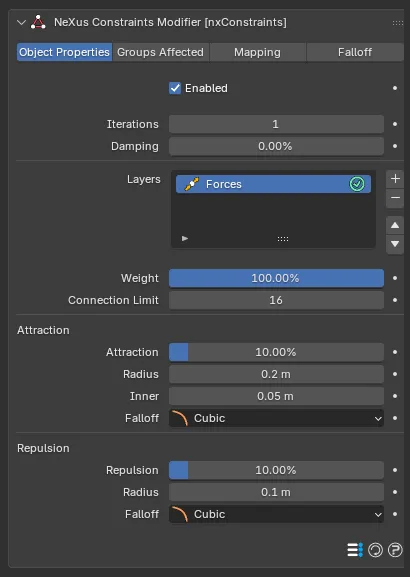The width and height of the screenshot is (410, 577).
Task: Add a new layer with plus button
Action: (395, 178)
